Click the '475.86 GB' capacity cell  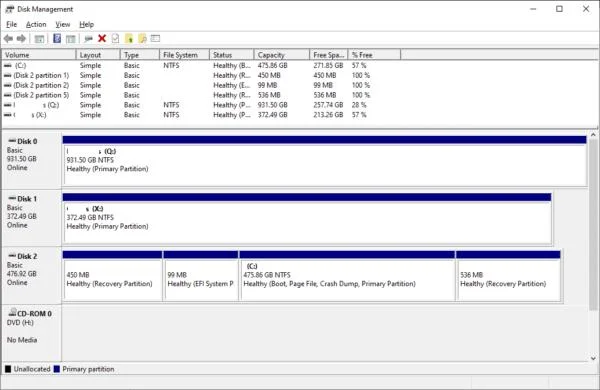[272, 65]
